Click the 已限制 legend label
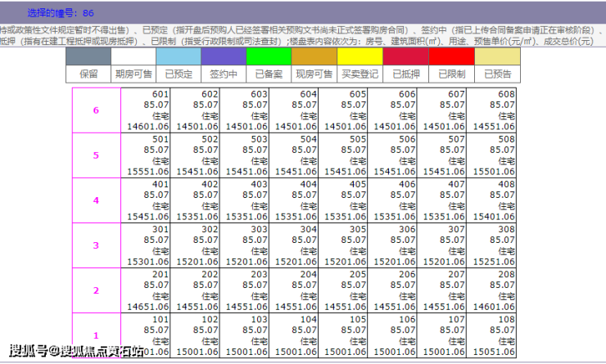The image size is (606, 364). pos(451,74)
